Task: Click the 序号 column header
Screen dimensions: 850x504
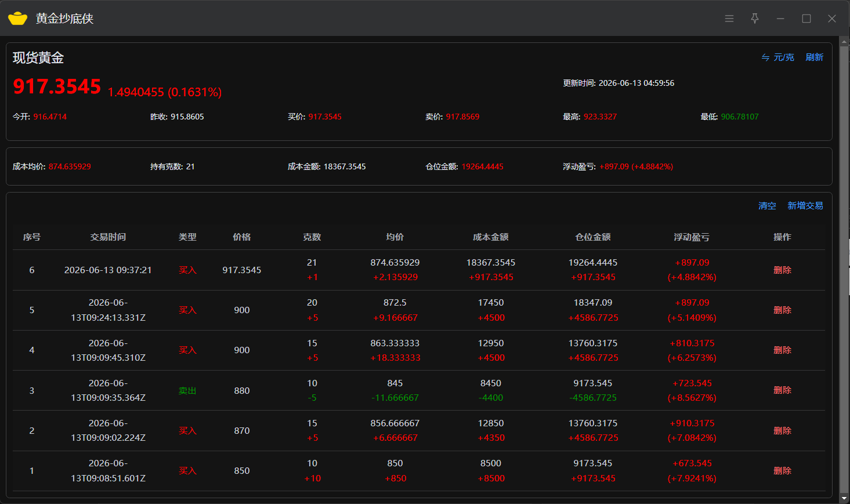Action: [x=32, y=237]
